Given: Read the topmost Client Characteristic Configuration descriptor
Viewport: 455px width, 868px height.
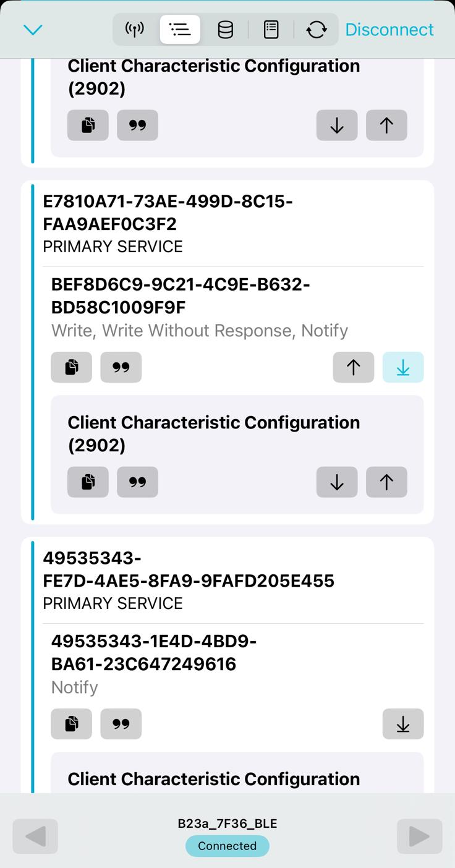Looking at the screenshot, I should tap(337, 126).
